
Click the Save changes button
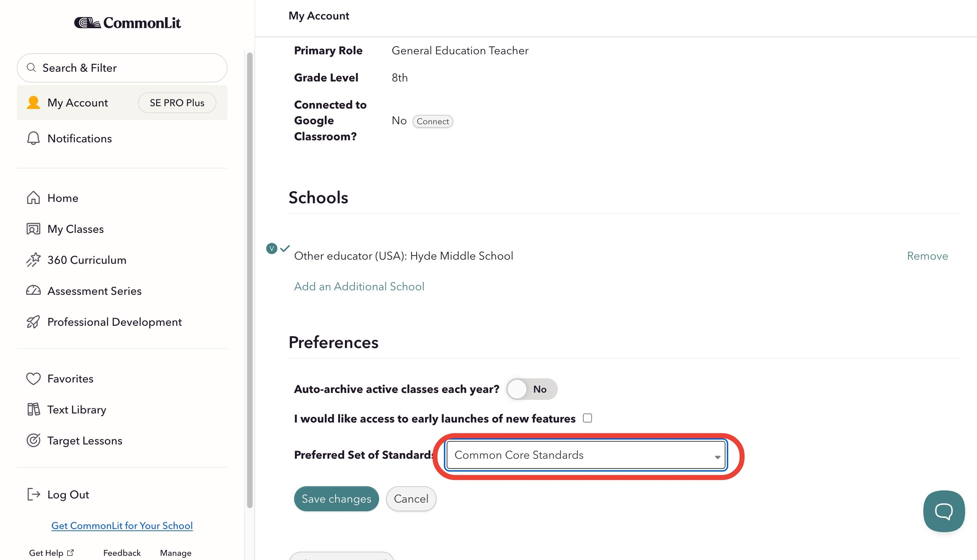[x=337, y=498]
